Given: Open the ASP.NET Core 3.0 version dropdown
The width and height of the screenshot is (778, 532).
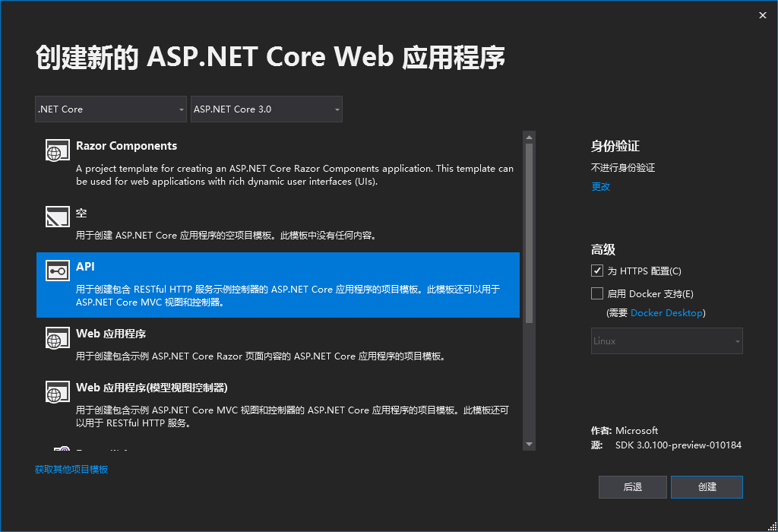Looking at the screenshot, I should pyautogui.click(x=266, y=109).
